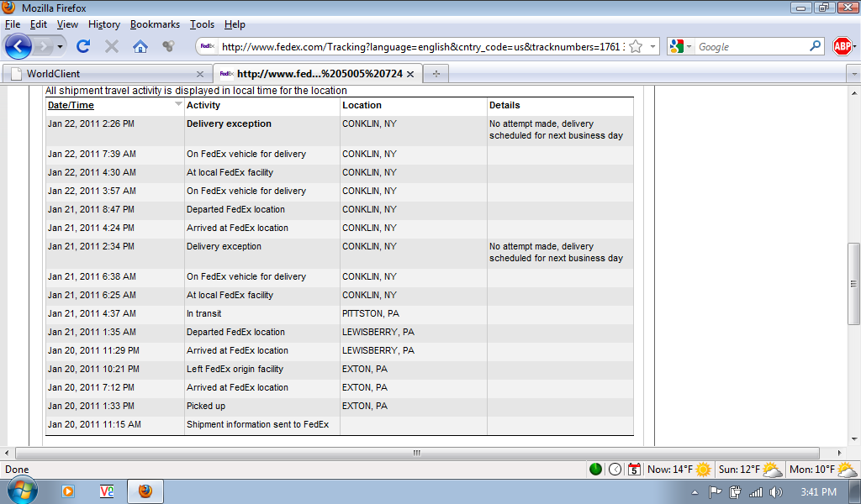Click the URL address field
This screenshot has height=504, width=861.
pyautogui.click(x=422, y=46)
